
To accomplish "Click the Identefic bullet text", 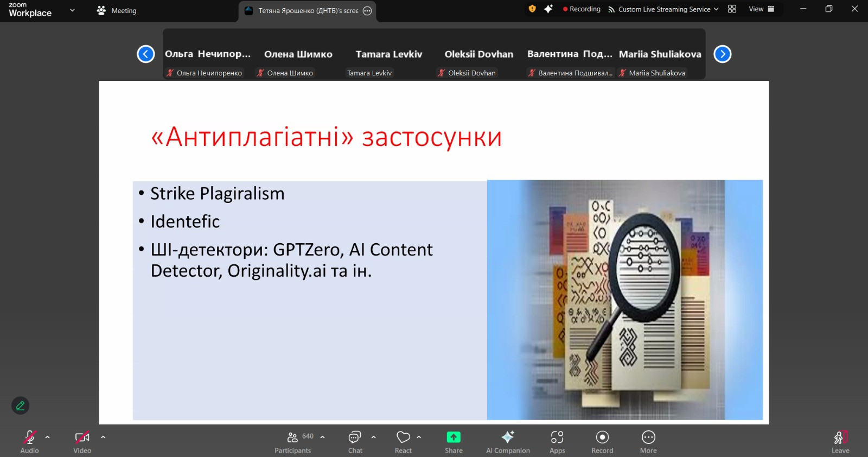I will [x=185, y=221].
